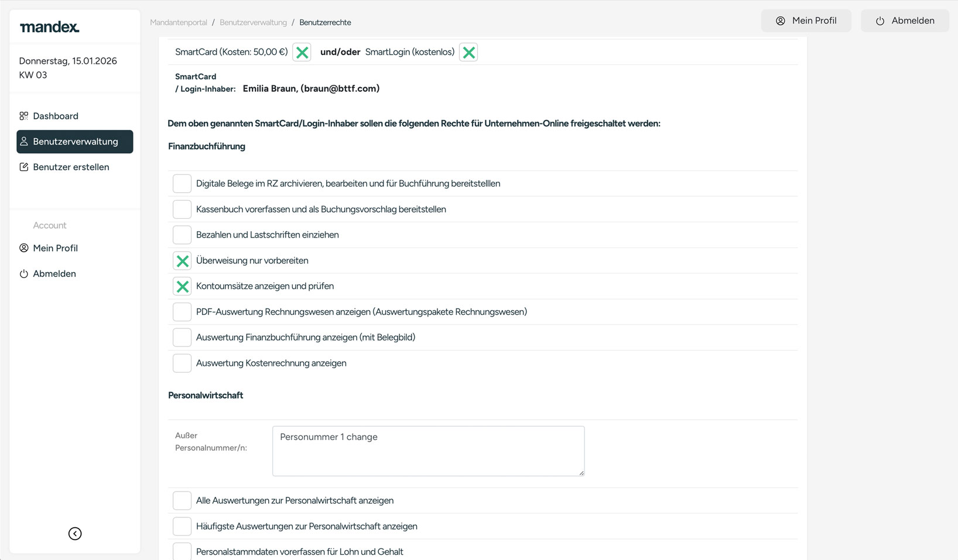Open Dashboard from the sidebar
The width and height of the screenshot is (958, 560).
[x=56, y=116]
